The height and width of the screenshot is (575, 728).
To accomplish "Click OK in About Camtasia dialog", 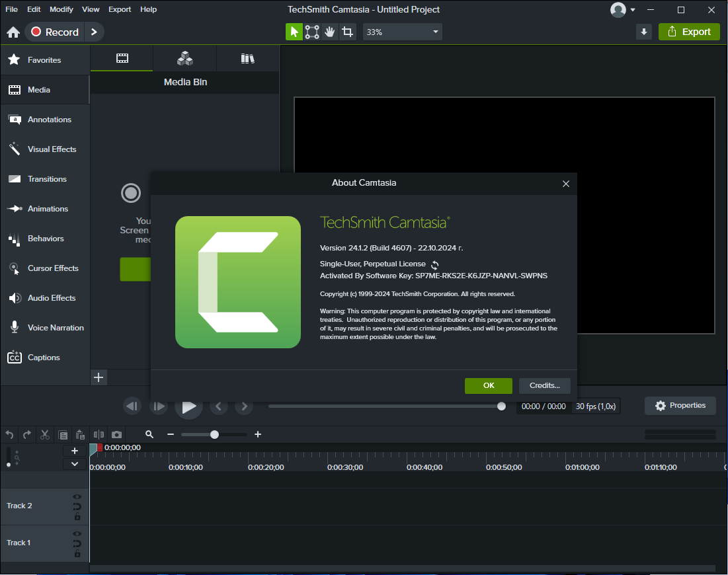I will point(488,386).
